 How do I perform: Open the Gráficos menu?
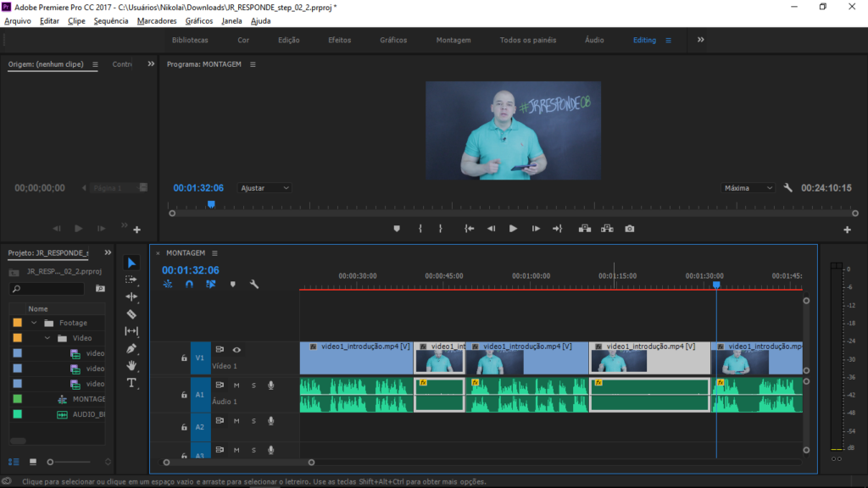click(198, 21)
